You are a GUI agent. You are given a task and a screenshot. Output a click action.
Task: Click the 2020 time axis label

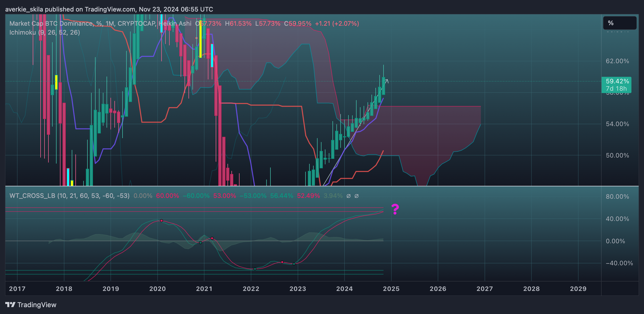tap(157, 289)
